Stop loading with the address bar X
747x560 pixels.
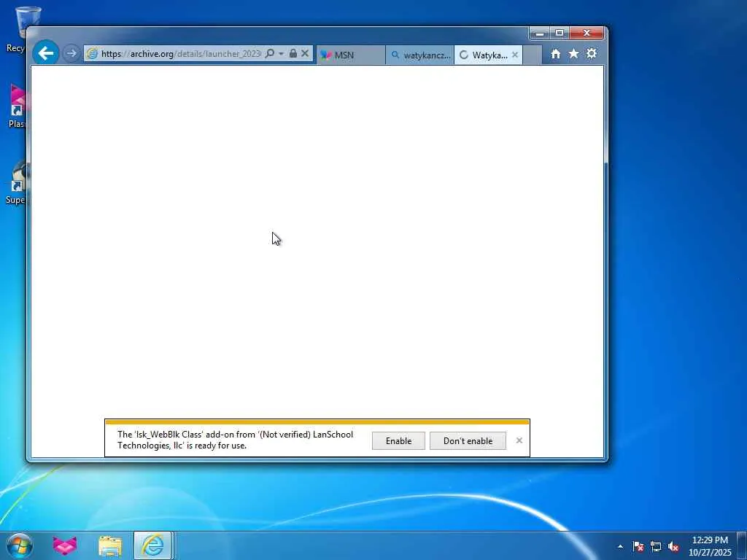305,53
